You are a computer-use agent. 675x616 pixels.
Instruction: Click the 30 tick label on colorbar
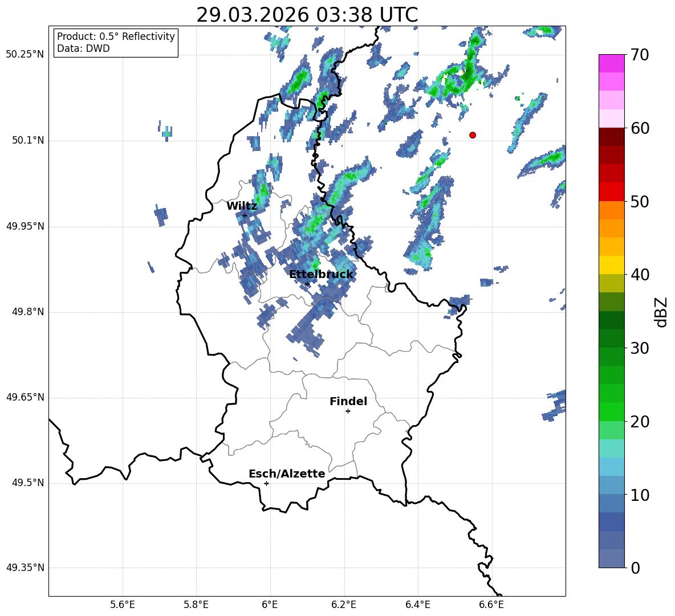(x=640, y=348)
